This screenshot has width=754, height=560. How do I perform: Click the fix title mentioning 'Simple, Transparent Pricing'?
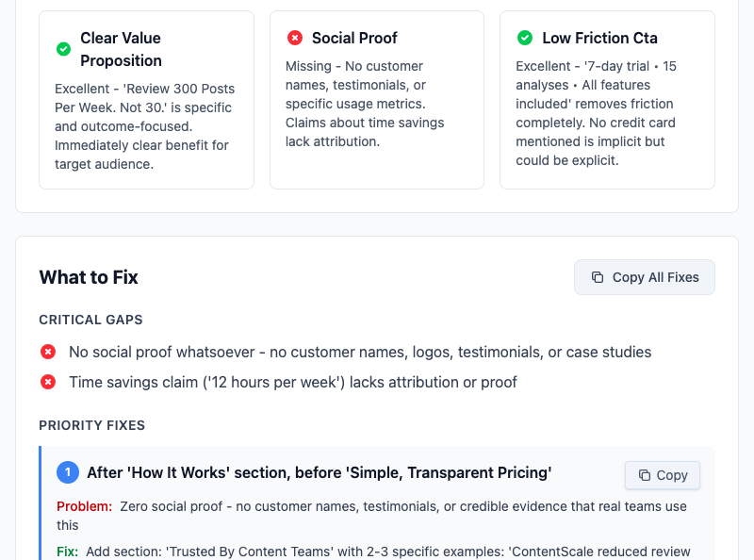pos(319,472)
